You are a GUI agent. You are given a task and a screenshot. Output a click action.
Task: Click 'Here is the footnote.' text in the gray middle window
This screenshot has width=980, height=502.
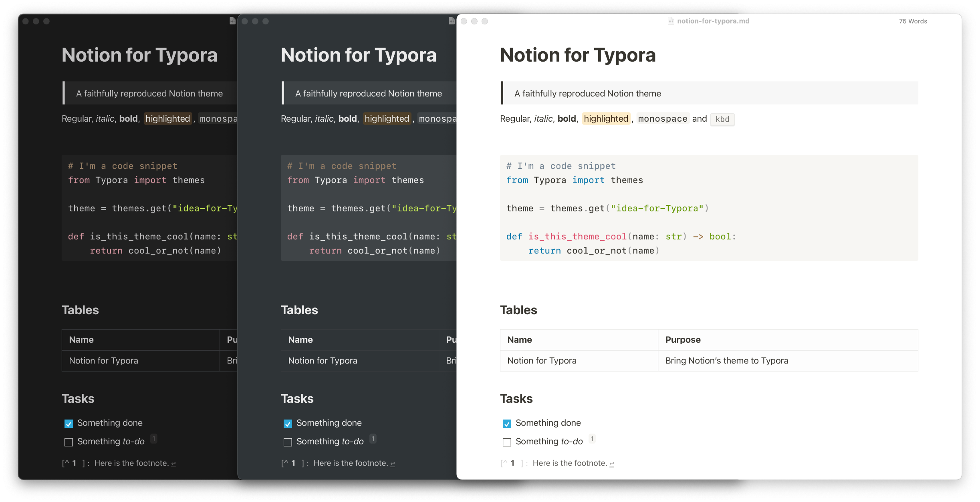351,463
